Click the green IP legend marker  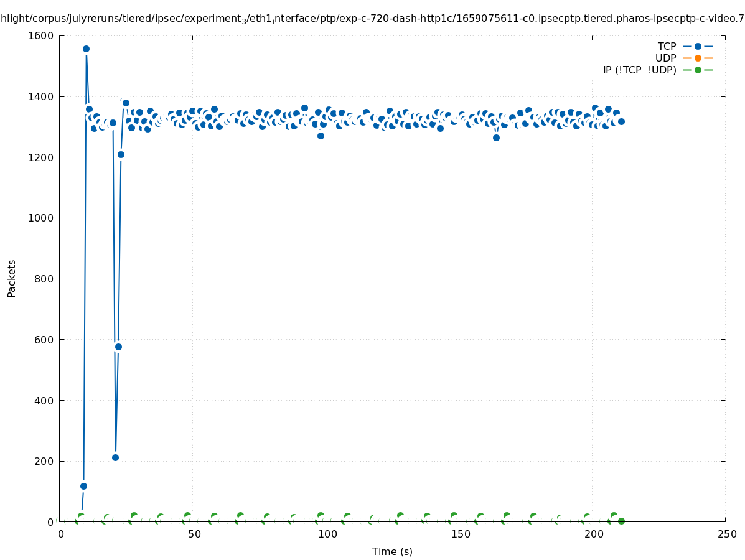pyautogui.click(x=698, y=70)
